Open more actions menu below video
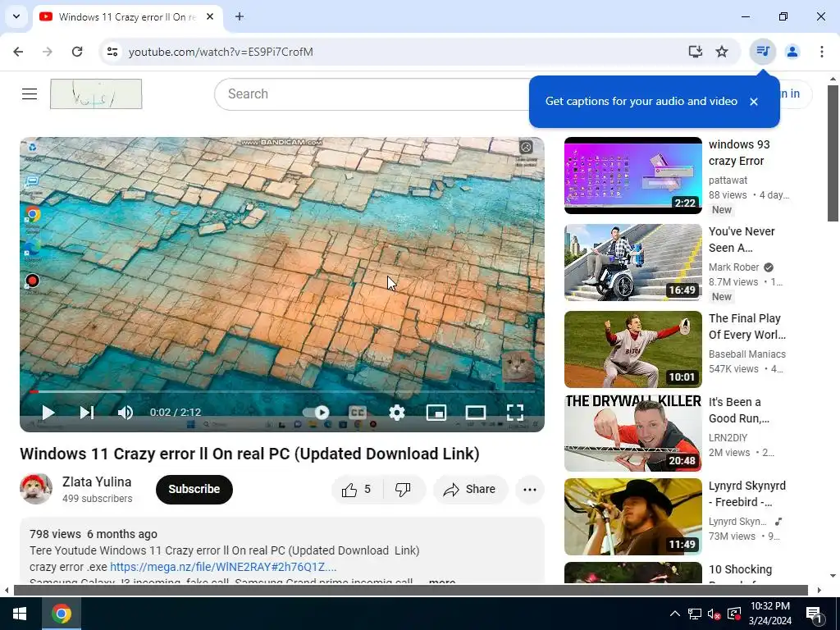Screen dimensions: 840x630 530,489
